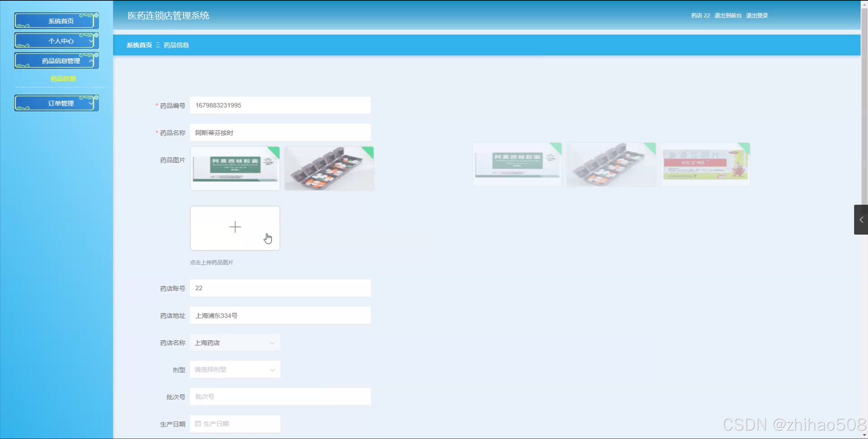The image size is (868, 439).
Task: Click the 药品编号 input field
Action: [x=280, y=105]
